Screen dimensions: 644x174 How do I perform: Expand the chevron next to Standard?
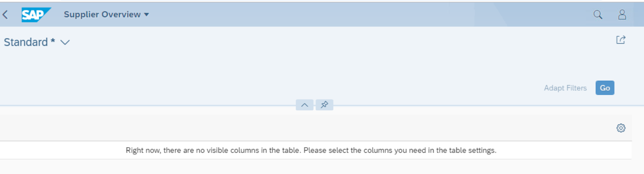point(65,43)
